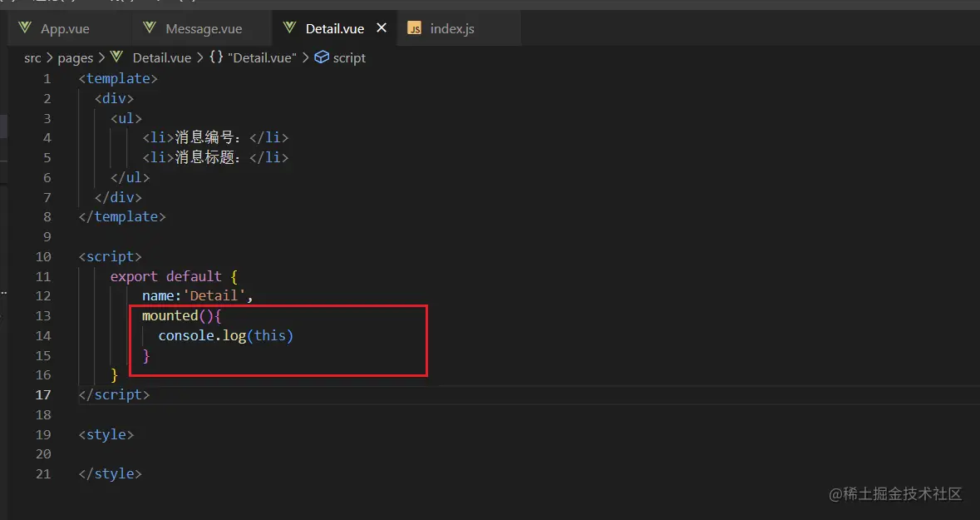This screenshot has height=520, width=980.
Task: Click 'Detail.vue' file in the breadcrumb
Action: click(162, 57)
